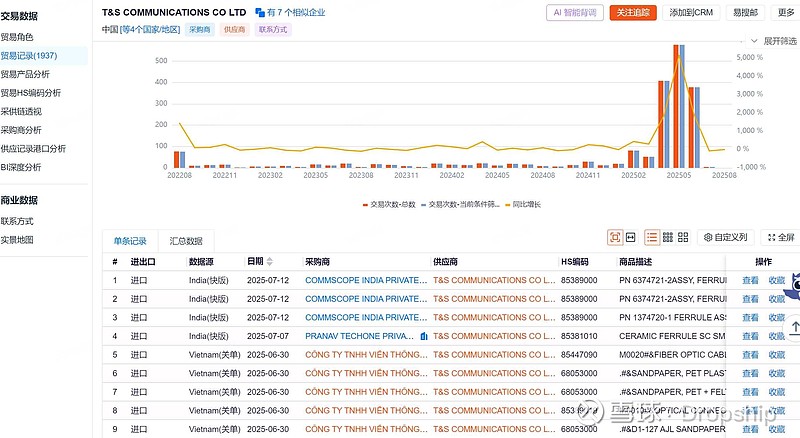
Task: Click M0020#&FIBER OPTIC CABL description
Action: click(x=672, y=355)
